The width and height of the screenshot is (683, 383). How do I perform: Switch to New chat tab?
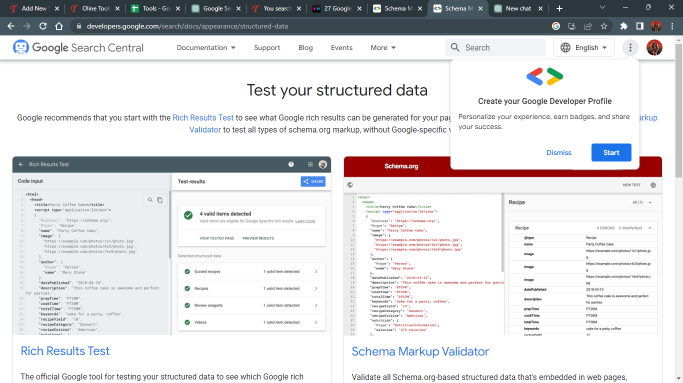pyautogui.click(x=517, y=8)
